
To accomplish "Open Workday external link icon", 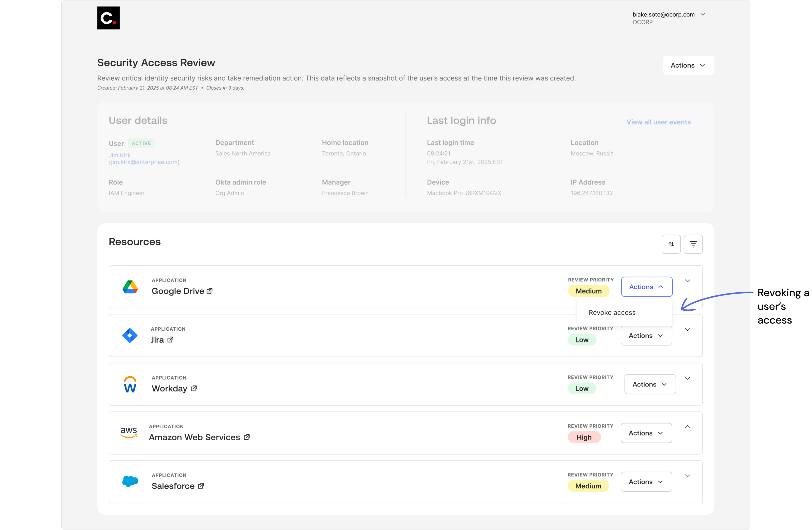I will coord(193,388).
